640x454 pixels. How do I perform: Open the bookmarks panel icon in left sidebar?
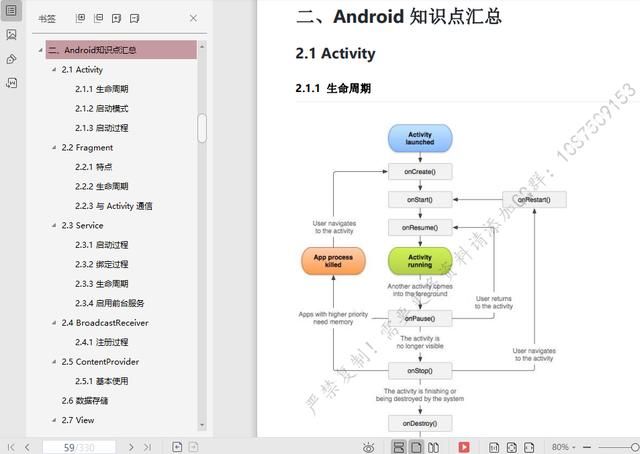tap(11, 10)
